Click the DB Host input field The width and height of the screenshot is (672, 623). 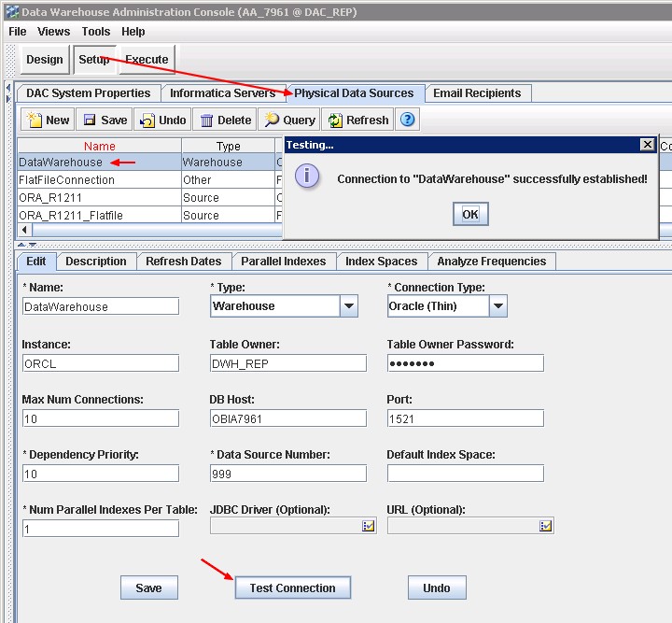pyautogui.click(x=287, y=418)
